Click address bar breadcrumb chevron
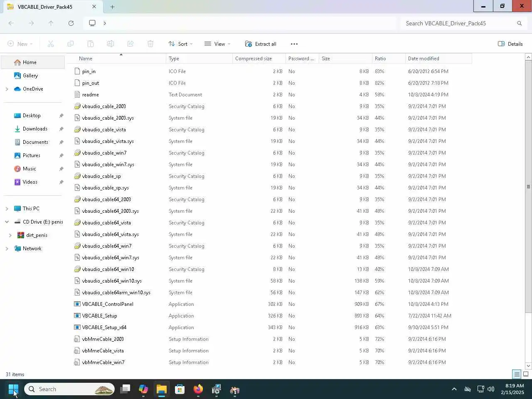 pos(105,23)
